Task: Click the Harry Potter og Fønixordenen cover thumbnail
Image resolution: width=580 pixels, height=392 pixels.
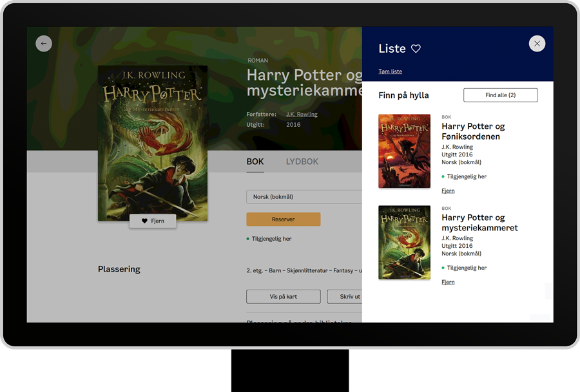Action: pyautogui.click(x=404, y=151)
